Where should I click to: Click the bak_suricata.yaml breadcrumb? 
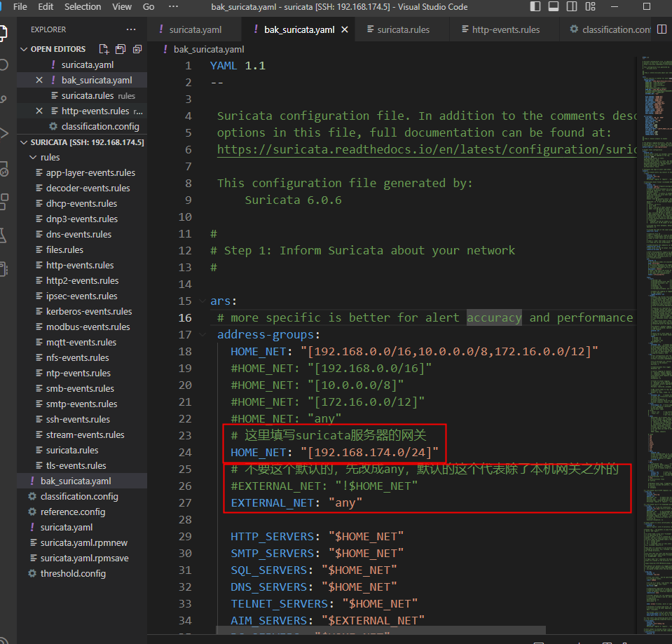(x=209, y=49)
